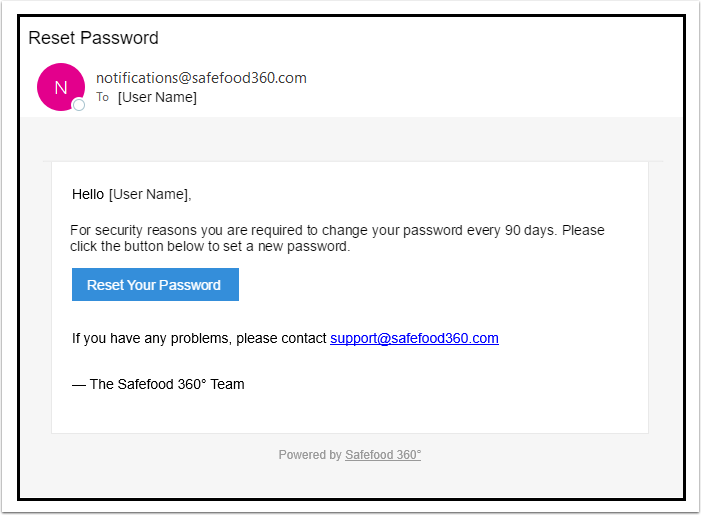
Task: Click the [User Name] recipient on To line
Action: tap(157, 97)
